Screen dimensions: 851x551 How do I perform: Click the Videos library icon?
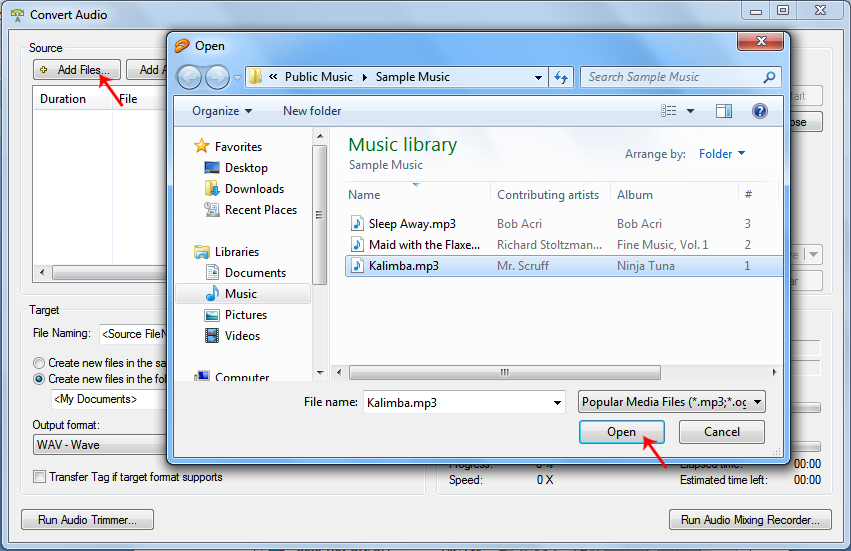212,335
